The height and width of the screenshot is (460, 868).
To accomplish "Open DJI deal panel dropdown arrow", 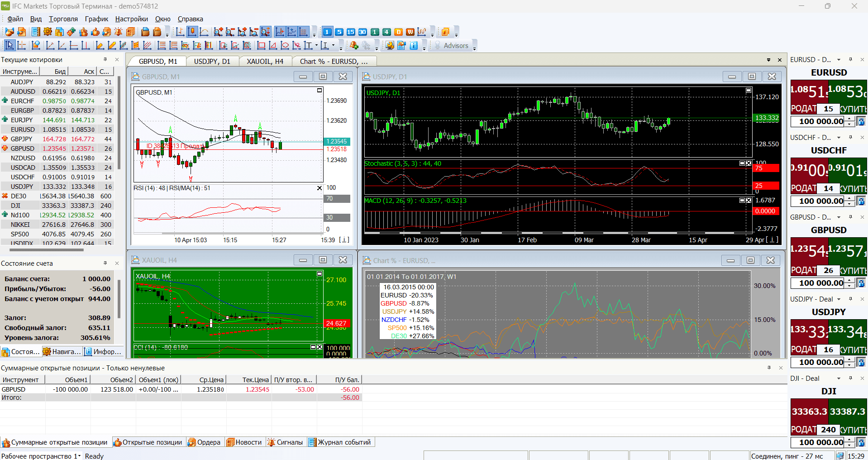I will (x=839, y=379).
